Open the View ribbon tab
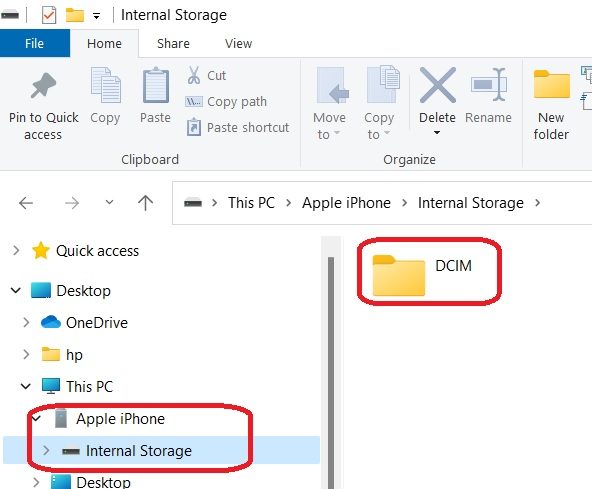The height and width of the screenshot is (489, 592). point(239,43)
